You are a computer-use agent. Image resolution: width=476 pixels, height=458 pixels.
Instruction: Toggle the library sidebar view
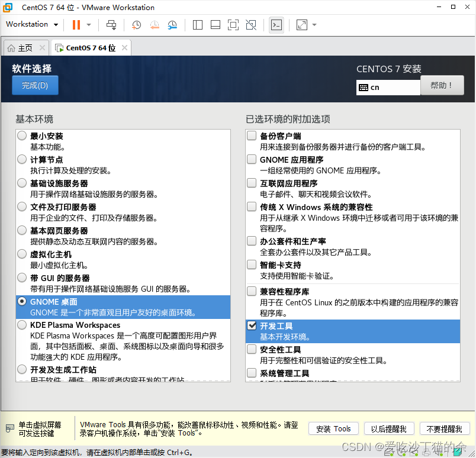click(x=198, y=25)
